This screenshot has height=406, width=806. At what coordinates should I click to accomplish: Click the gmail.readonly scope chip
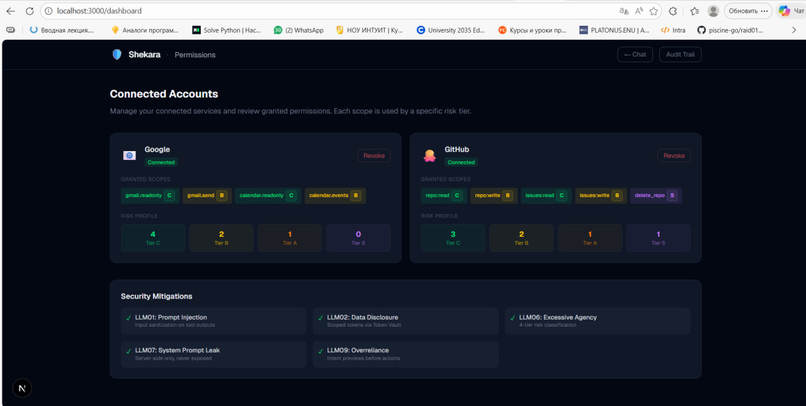(150, 195)
